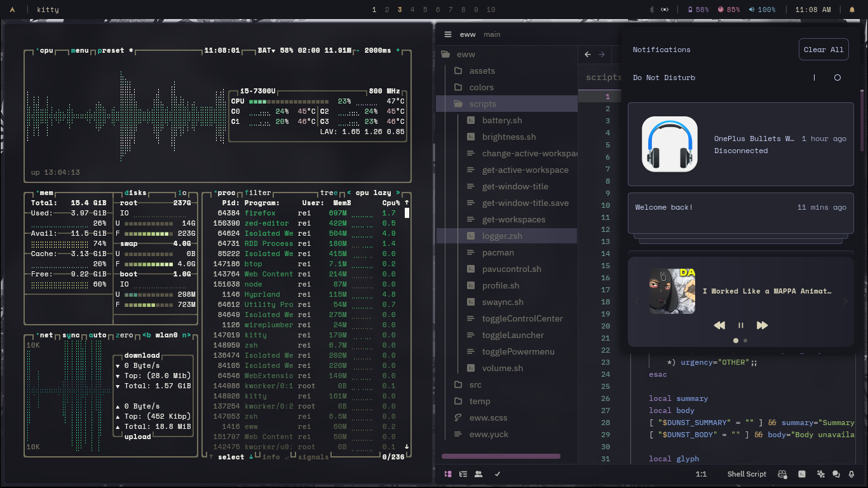
Task: Toggle the Do Not Disturb switch
Action: [x=825, y=78]
